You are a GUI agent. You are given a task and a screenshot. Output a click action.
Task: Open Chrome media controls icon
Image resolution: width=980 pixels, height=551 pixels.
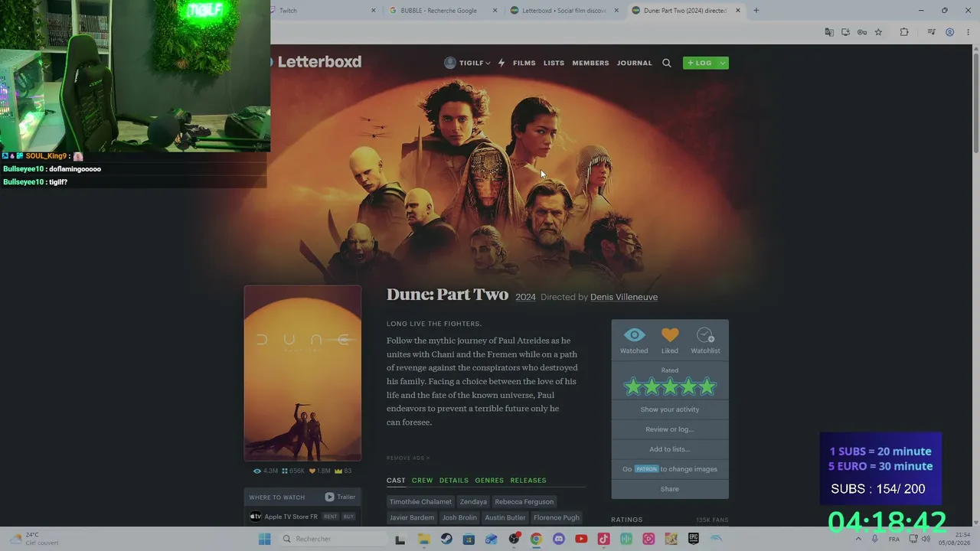point(931,32)
